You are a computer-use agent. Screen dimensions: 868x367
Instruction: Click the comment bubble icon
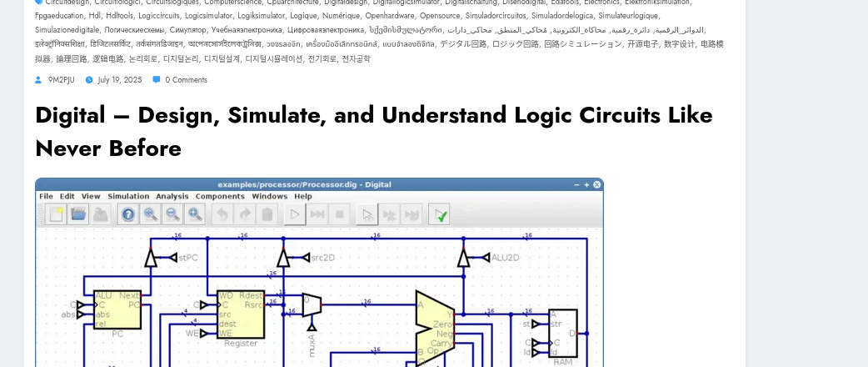tap(157, 80)
